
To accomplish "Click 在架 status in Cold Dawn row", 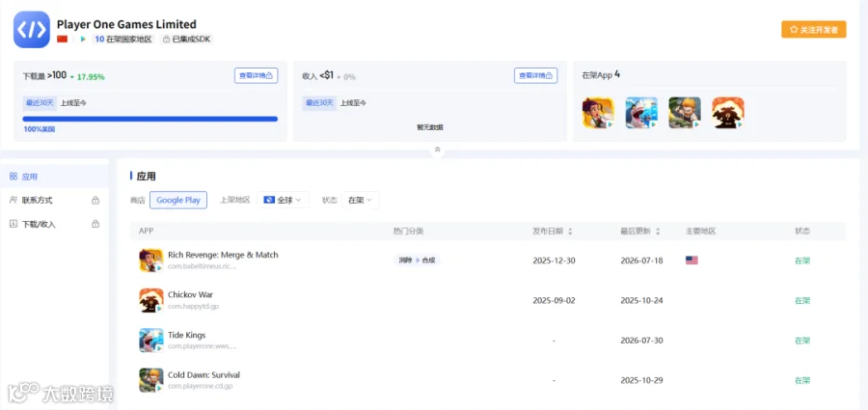I will 802,380.
